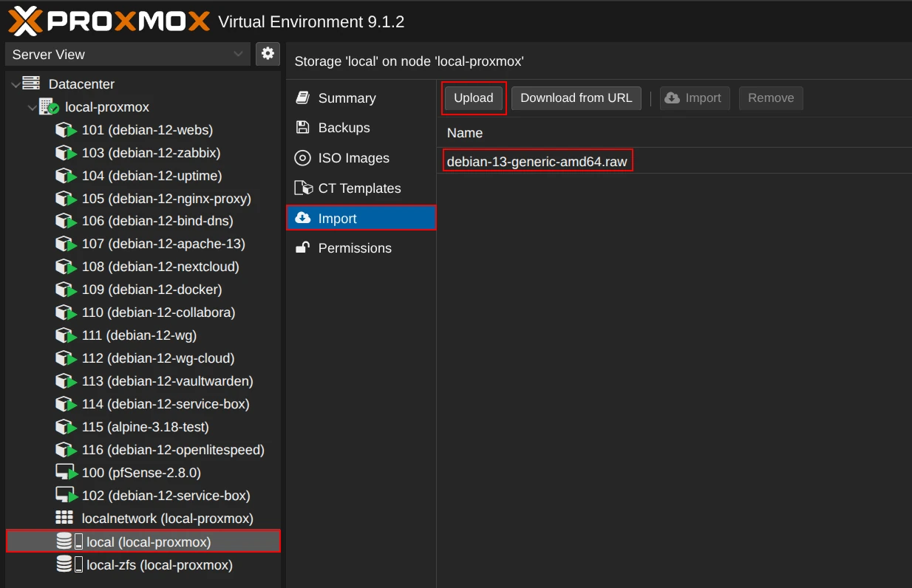Open the gear settings icon beside Server View
Viewport: 912px width, 588px height.
tap(268, 54)
